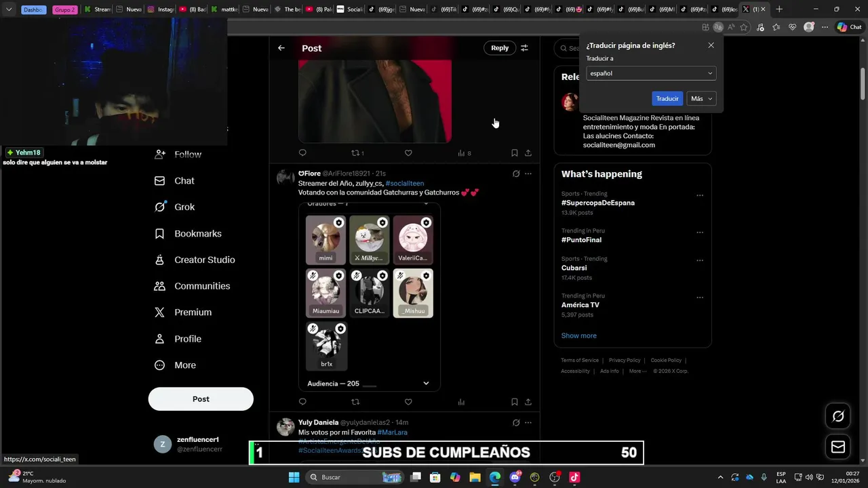
Task: Open options for #SupercopaDeEspana trend
Action: pos(700,195)
